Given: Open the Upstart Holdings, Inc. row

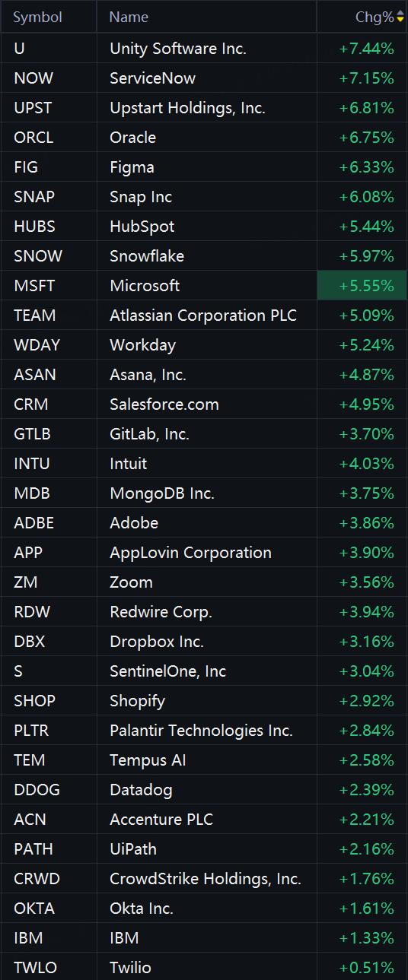Looking at the screenshot, I should pos(204,108).
